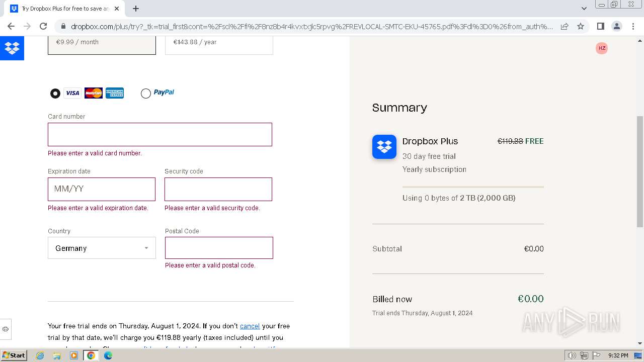Click the storage usage progress bar

tap(473, 187)
